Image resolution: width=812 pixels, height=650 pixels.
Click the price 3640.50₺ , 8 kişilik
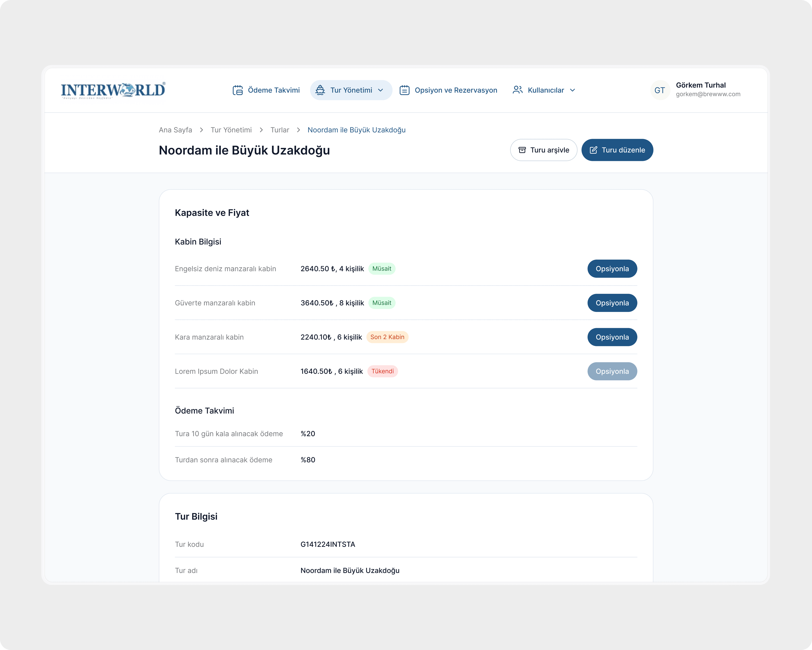[332, 303]
